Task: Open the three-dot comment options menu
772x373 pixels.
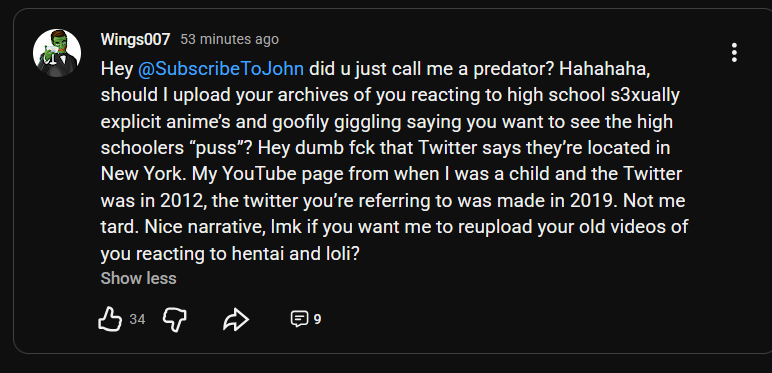Action: tap(734, 53)
